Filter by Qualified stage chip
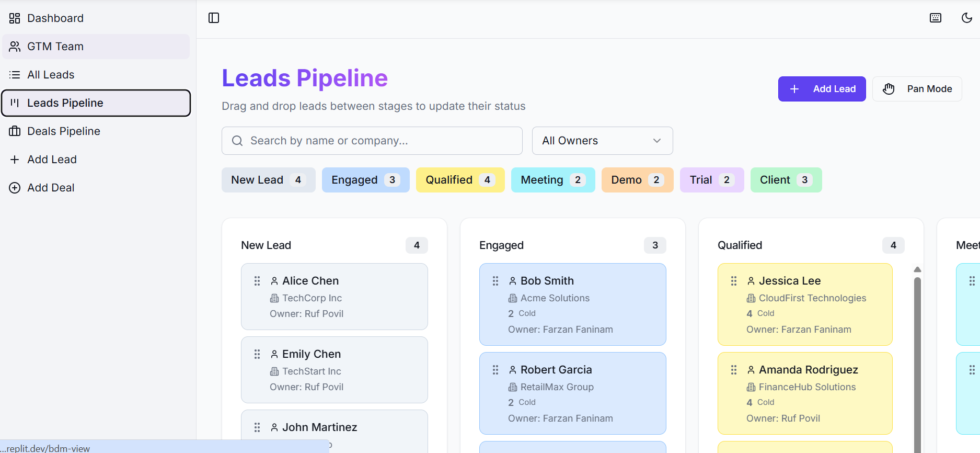The width and height of the screenshot is (980, 453). point(460,180)
